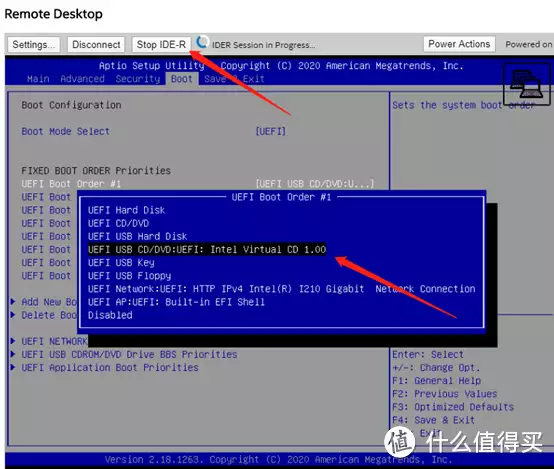The width and height of the screenshot is (554, 469).
Task: Choose UEFI USB Hard Disk option
Action: click(137, 236)
